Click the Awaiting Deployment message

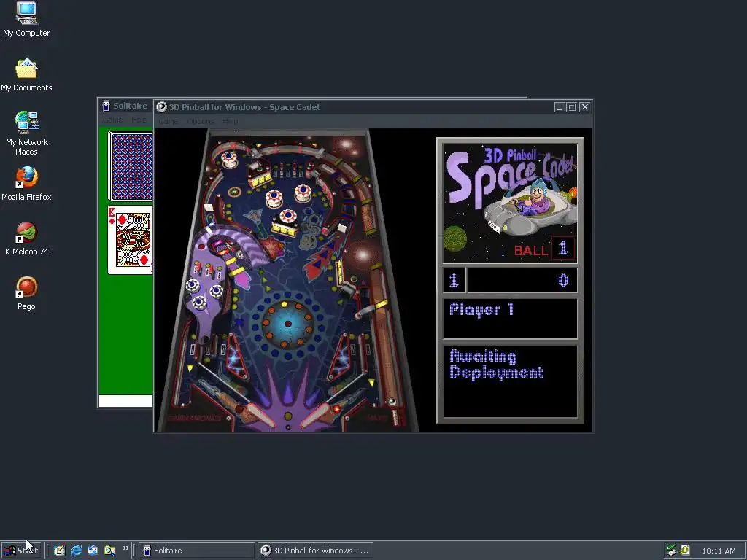(x=496, y=365)
